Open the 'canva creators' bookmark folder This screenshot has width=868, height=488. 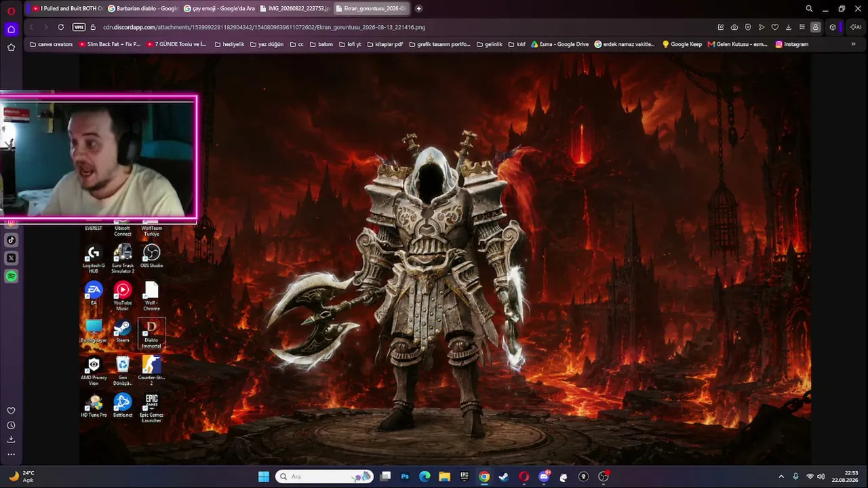(51, 44)
